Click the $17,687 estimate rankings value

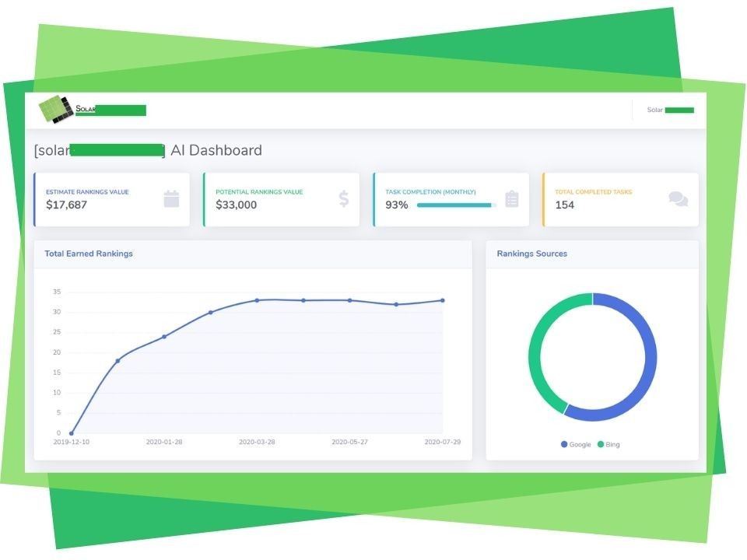66,205
